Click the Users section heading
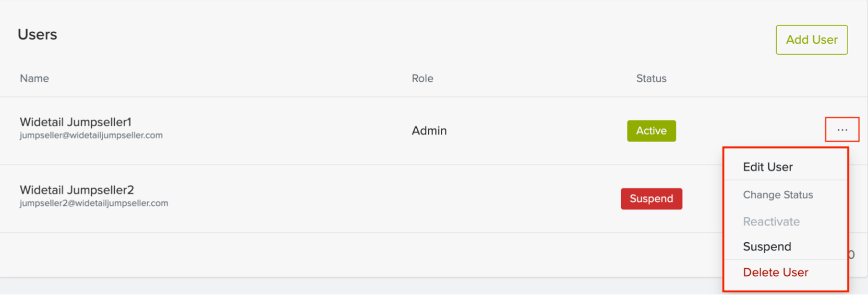This screenshot has height=295, width=868. [x=38, y=34]
